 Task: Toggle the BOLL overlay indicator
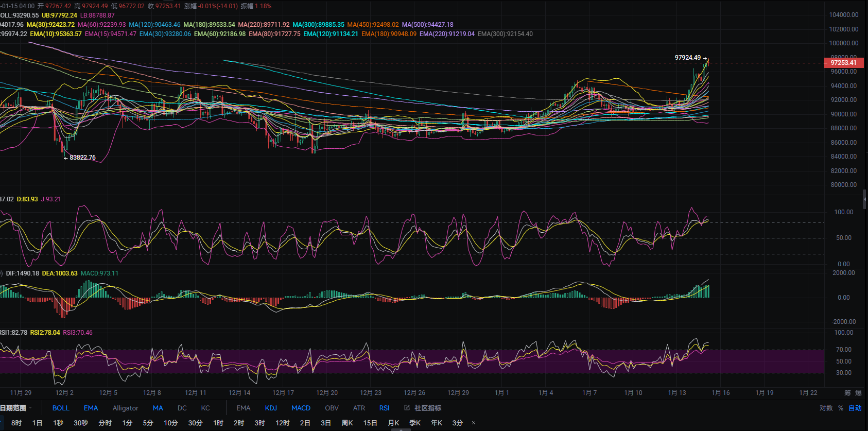[x=61, y=408]
